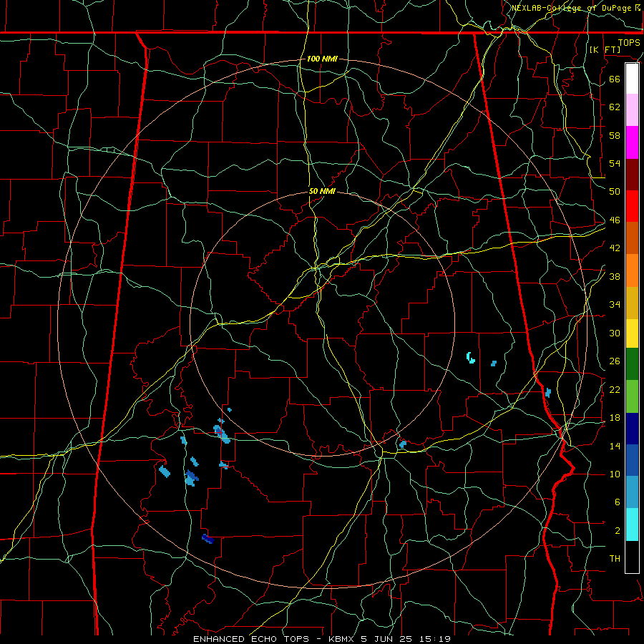
Task: Pick the cyan legend color band
Action: 632,525
